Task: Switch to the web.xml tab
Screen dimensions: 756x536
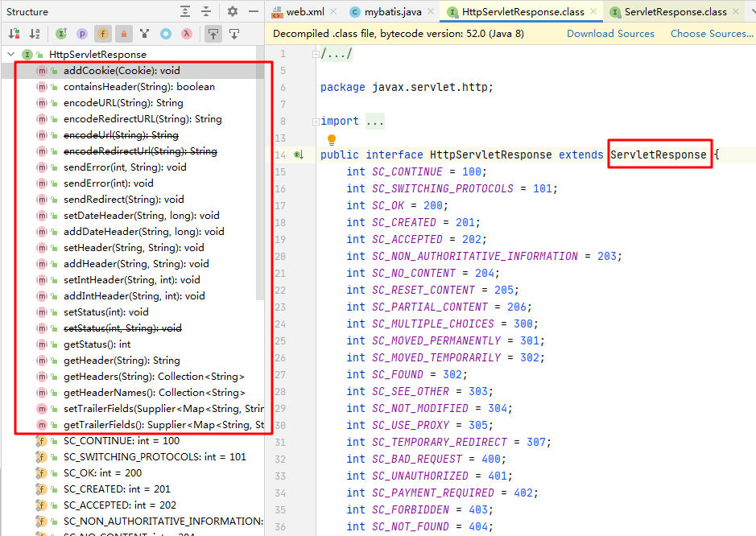Action: pyautogui.click(x=304, y=11)
